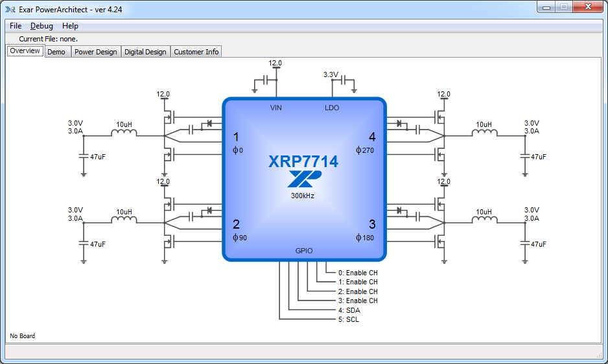Click GPIO '3: Enable CH' label
Image resolution: width=608 pixels, height=364 pixels.
358,301
